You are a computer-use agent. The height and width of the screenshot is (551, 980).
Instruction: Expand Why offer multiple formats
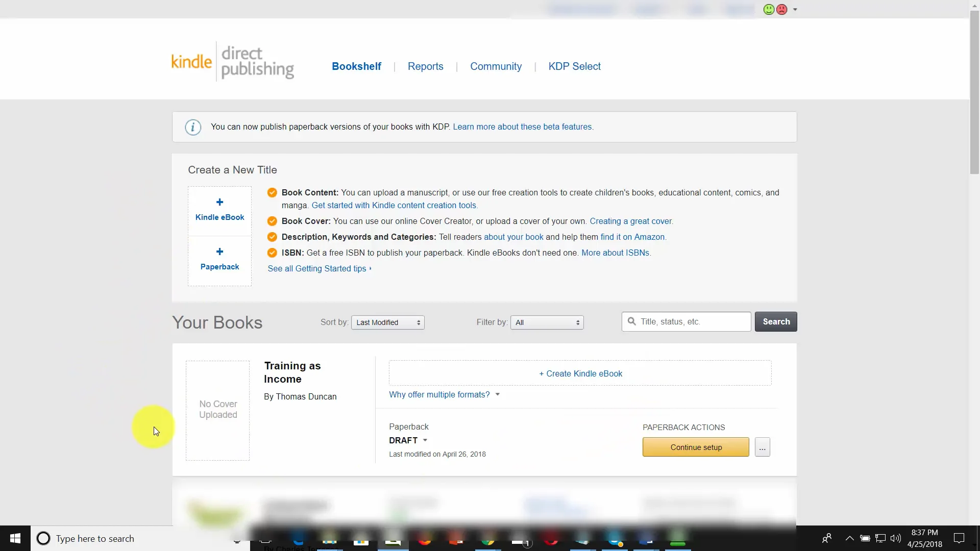click(444, 394)
